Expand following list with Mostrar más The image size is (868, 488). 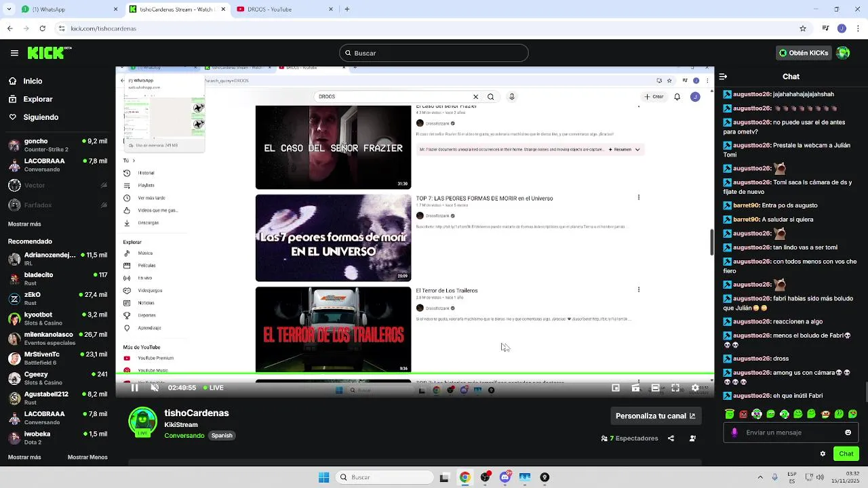24,224
